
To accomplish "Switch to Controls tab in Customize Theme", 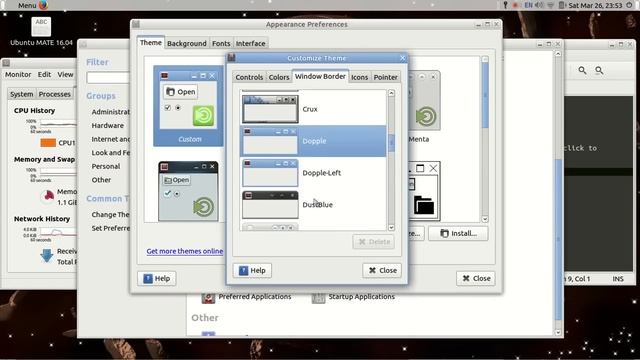I will tap(249, 77).
